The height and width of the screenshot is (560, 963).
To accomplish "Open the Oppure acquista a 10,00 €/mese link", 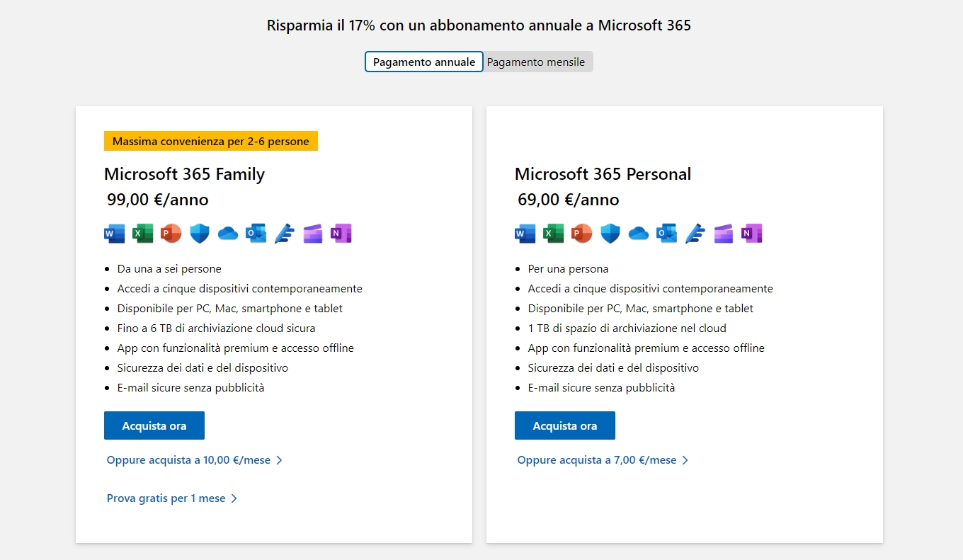I will pyautogui.click(x=195, y=460).
